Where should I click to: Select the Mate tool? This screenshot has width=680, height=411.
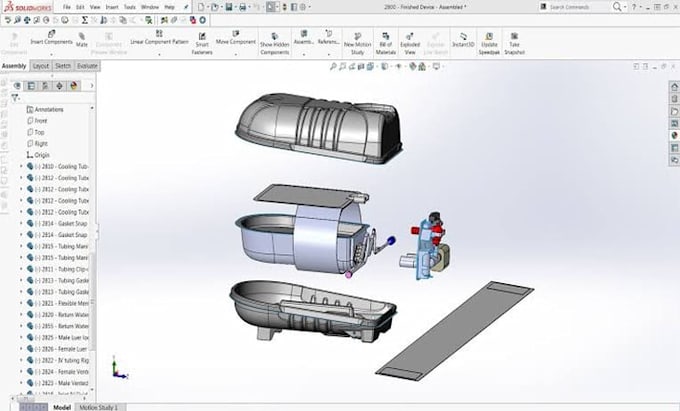tap(82, 40)
